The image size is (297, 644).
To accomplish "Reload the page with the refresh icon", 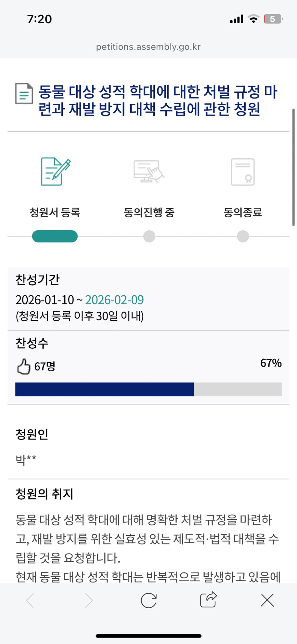I will click(149, 601).
